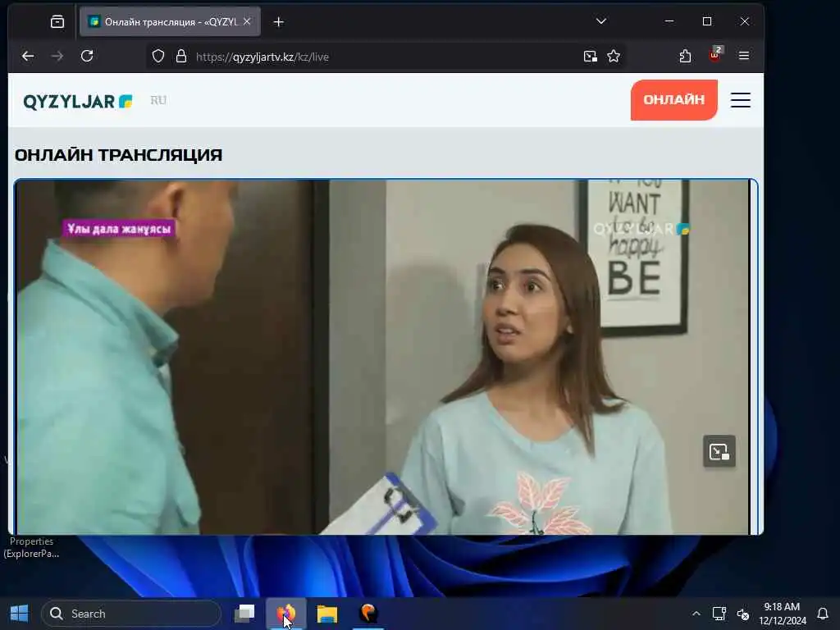Open Firefox View tab overview icon
Viewport: 840px width, 630px height.
(57, 21)
